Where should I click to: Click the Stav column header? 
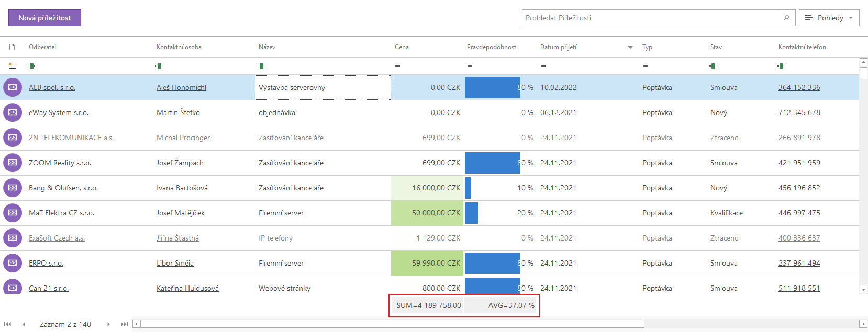(716, 47)
